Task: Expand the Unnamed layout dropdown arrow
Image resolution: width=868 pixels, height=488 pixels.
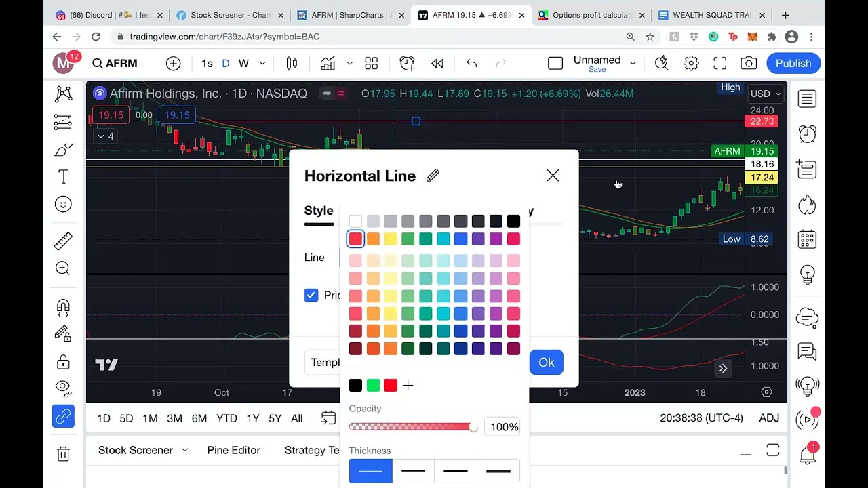Action: click(x=633, y=63)
